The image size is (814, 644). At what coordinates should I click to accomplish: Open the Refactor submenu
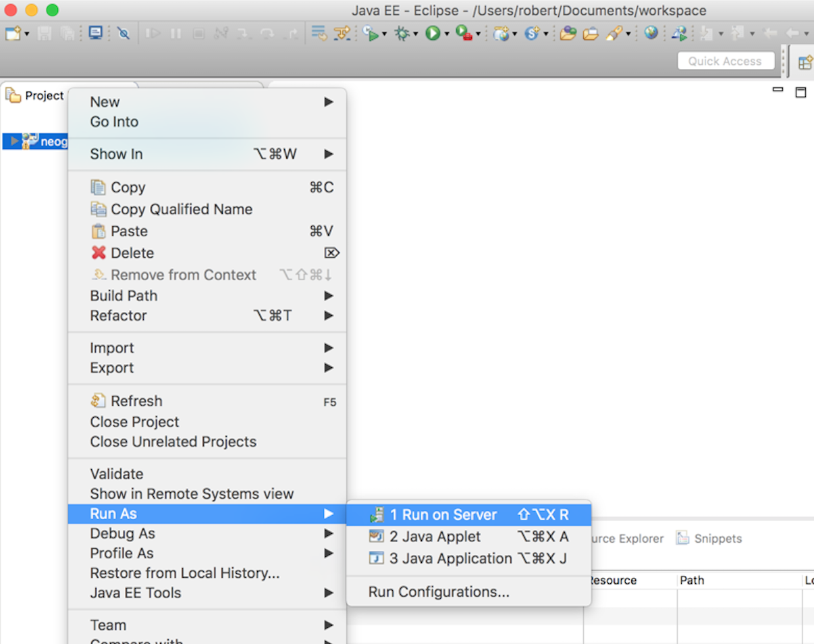tap(207, 316)
